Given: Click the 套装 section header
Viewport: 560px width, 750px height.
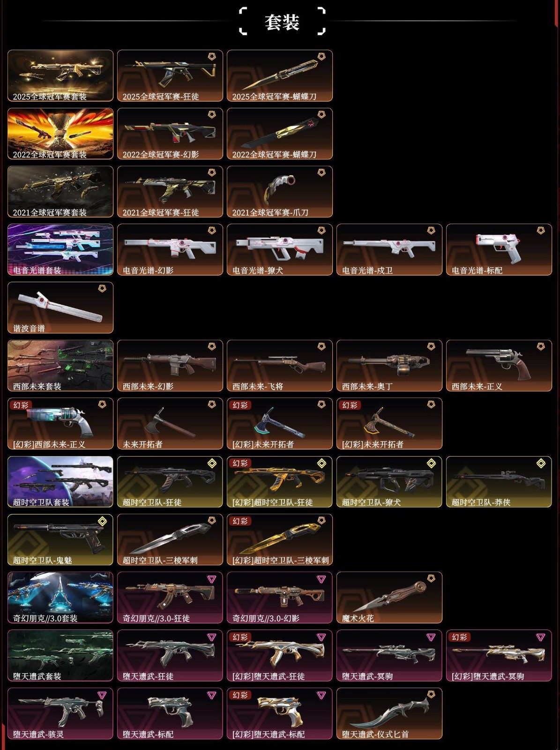Looking at the screenshot, I should pos(282,22).
